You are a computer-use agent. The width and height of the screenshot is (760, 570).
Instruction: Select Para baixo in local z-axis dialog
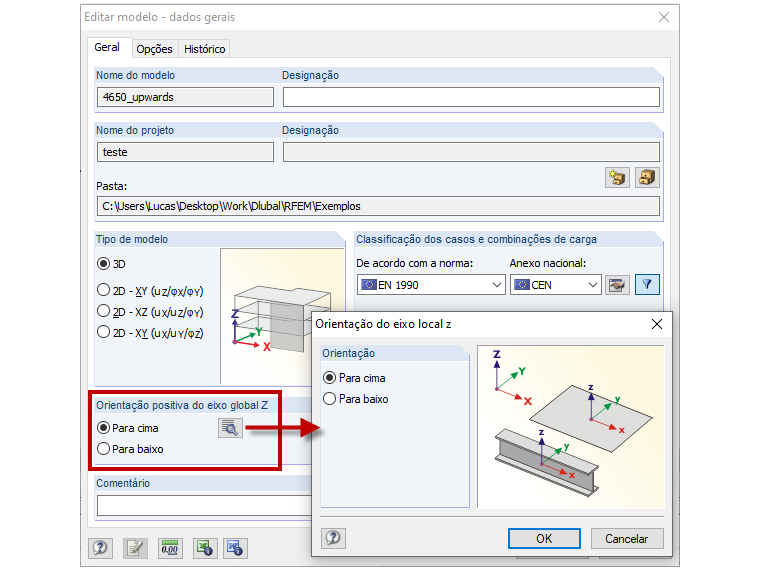pyautogui.click(x=356, y=399)
